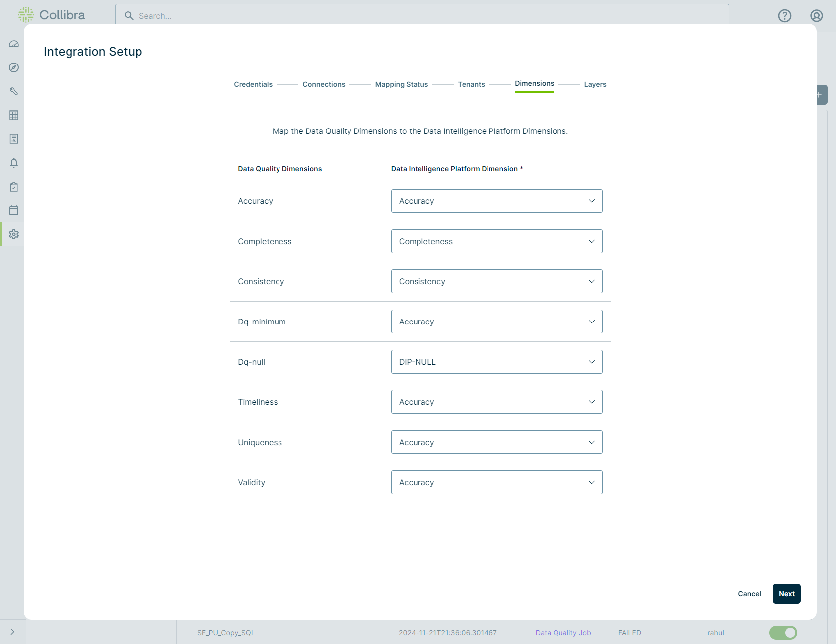Click the Next button
The width and height of the screenshot is (836, 644).
point(786,594)
